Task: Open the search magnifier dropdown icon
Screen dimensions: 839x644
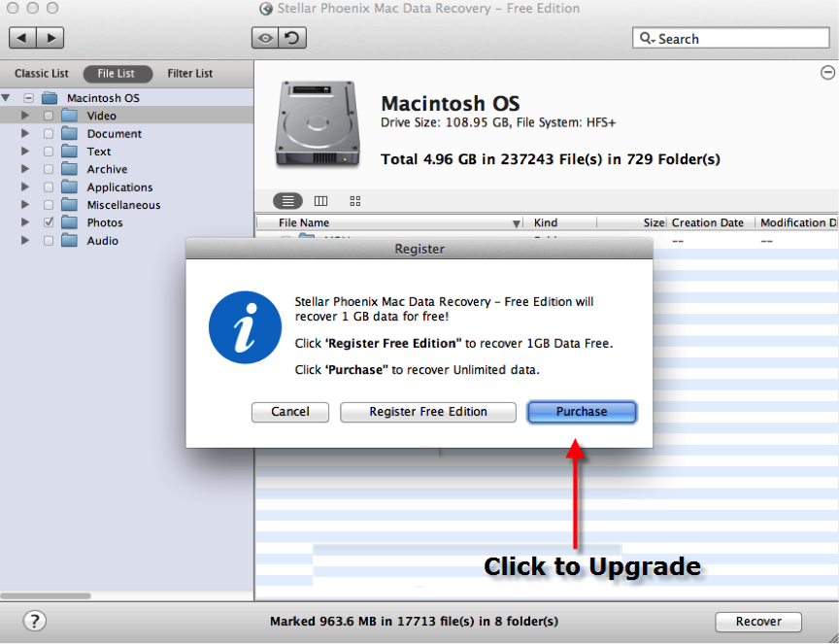Action: pos(647,39)
